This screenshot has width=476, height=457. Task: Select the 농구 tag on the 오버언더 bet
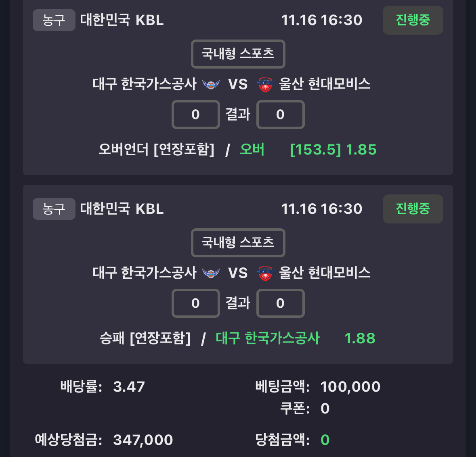[54, 20]
